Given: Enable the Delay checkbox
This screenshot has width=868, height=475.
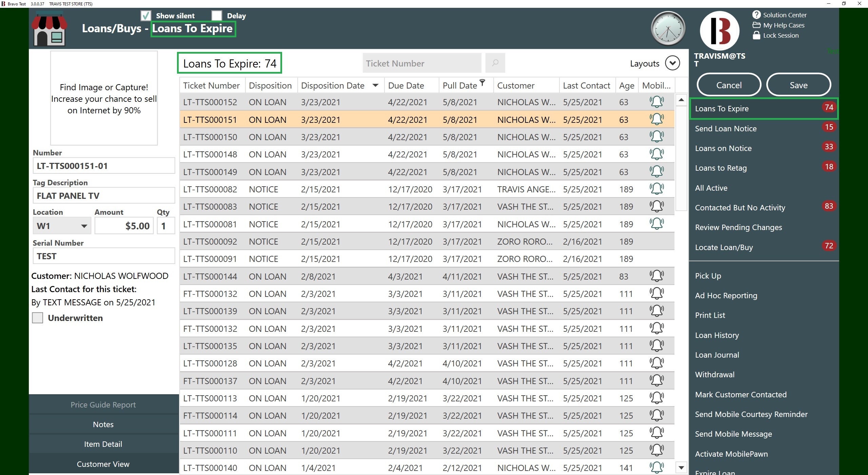Looking at the screenshot, I should coord(217,16).
